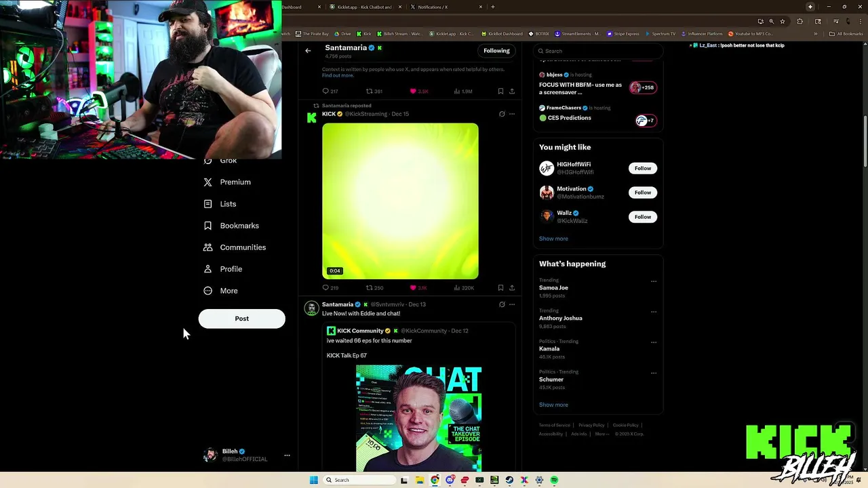Open Spotify from the taskbar

coord(554,480)
